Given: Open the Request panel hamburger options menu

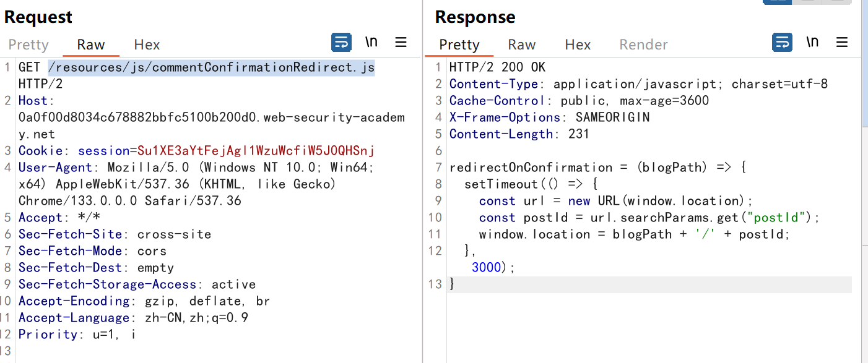Looking at the screenshot, I should point(401,43).
